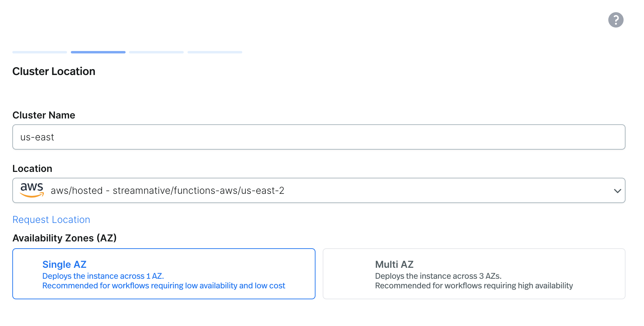The height and width of the screenshot is (326, 644).
Task: Click the high availability recommendation text
Action: [x=474, y=286]
